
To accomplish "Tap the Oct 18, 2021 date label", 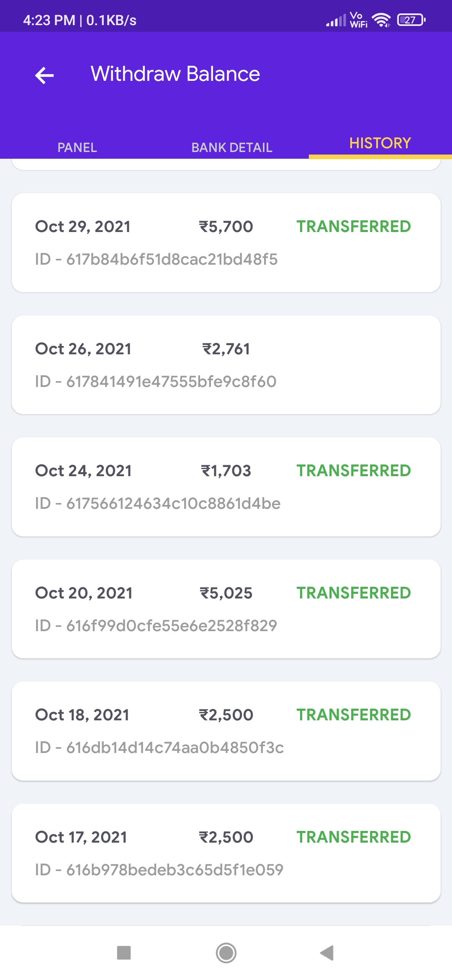I will point(82,715).
